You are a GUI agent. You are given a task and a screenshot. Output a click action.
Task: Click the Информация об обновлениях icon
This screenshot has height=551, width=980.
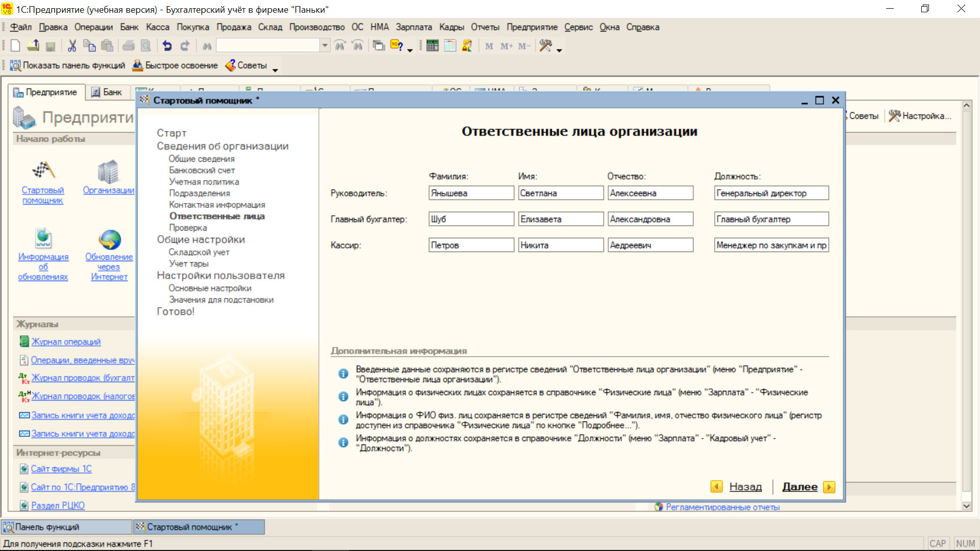[x=43, y=238]
